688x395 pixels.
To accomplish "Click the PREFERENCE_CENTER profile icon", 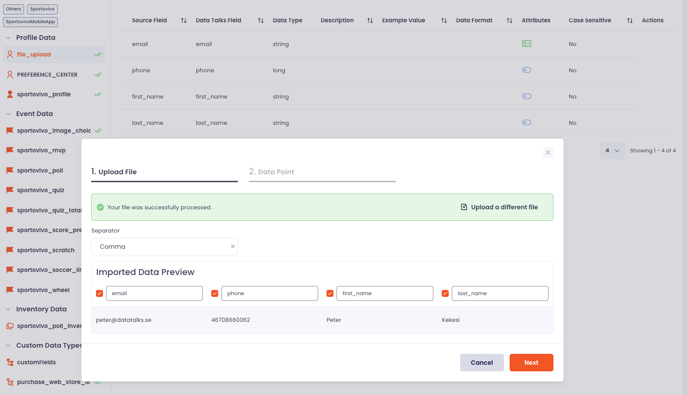I will click(10, 75).
